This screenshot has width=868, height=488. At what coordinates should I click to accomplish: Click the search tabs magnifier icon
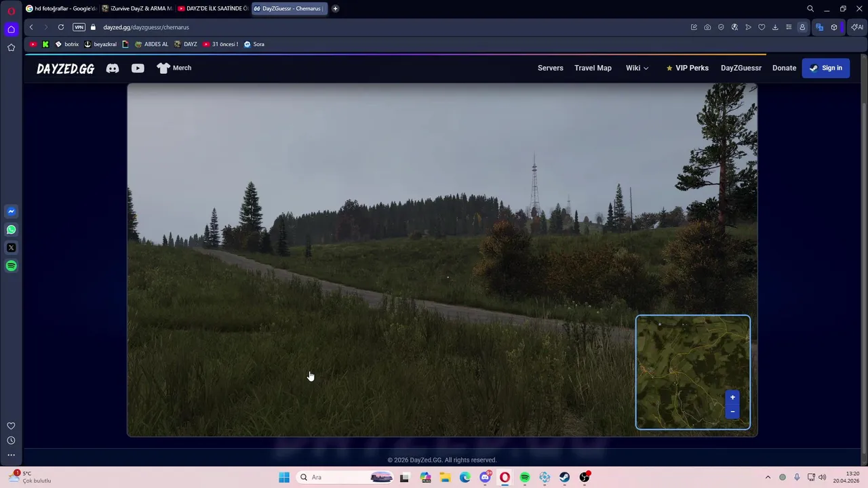pos(810,9)
